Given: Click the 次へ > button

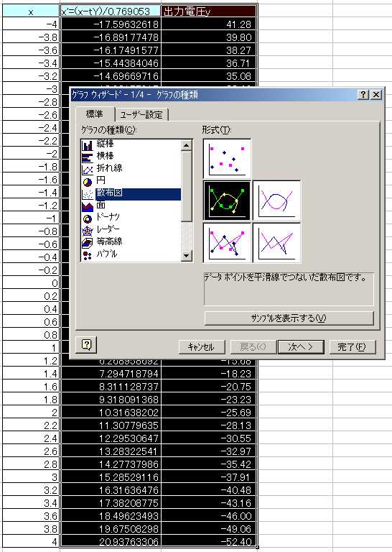Looking at the screenshot, I should 301,346.
